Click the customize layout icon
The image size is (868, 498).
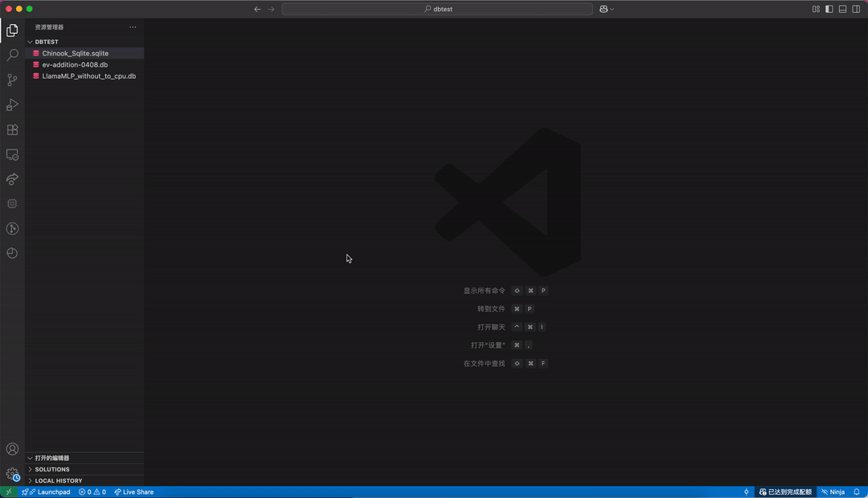pyautogui.click(x=816, y=9)
